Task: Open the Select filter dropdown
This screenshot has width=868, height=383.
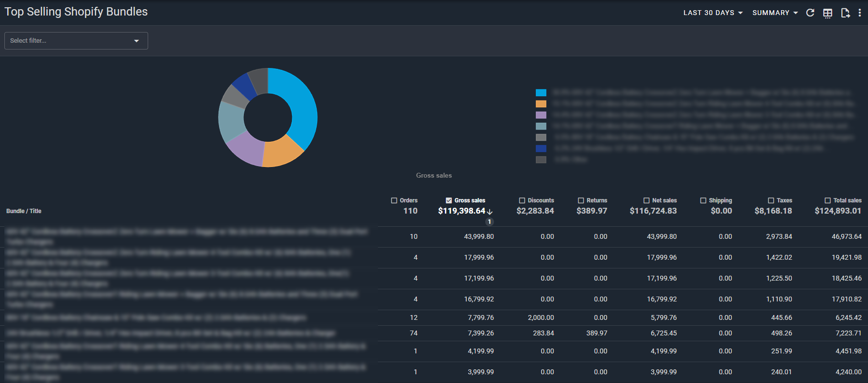Action: [x=76, y=41]
